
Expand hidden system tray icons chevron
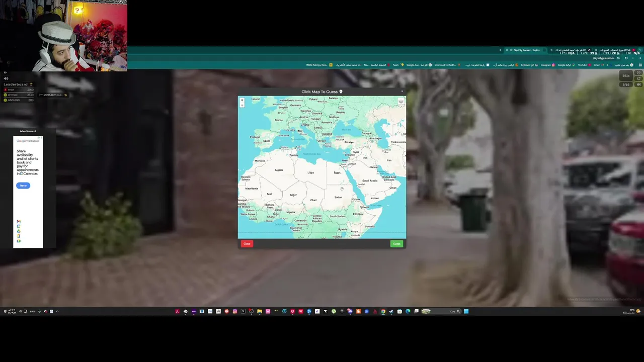tap(57, 311)
